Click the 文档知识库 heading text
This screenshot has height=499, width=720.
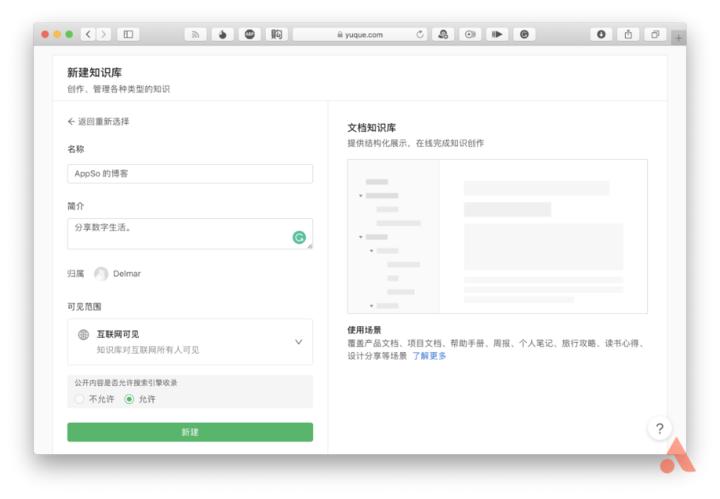click(371, 128)
